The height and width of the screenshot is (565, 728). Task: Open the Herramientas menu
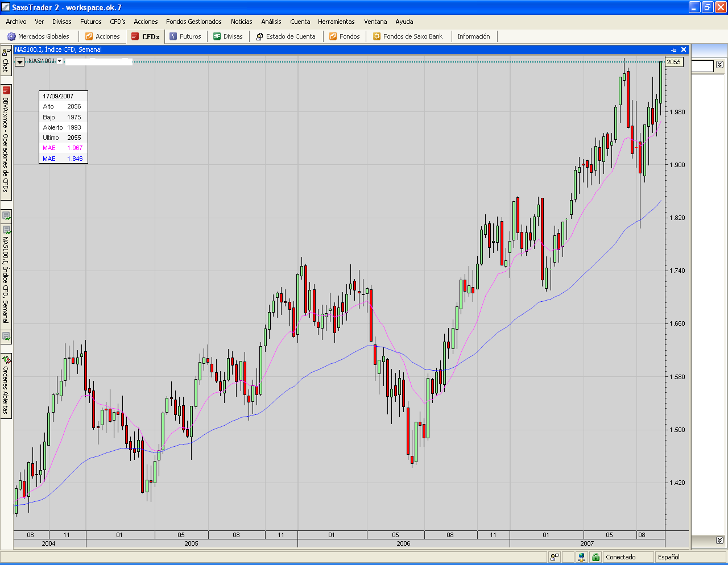click(x=336, y=22)
